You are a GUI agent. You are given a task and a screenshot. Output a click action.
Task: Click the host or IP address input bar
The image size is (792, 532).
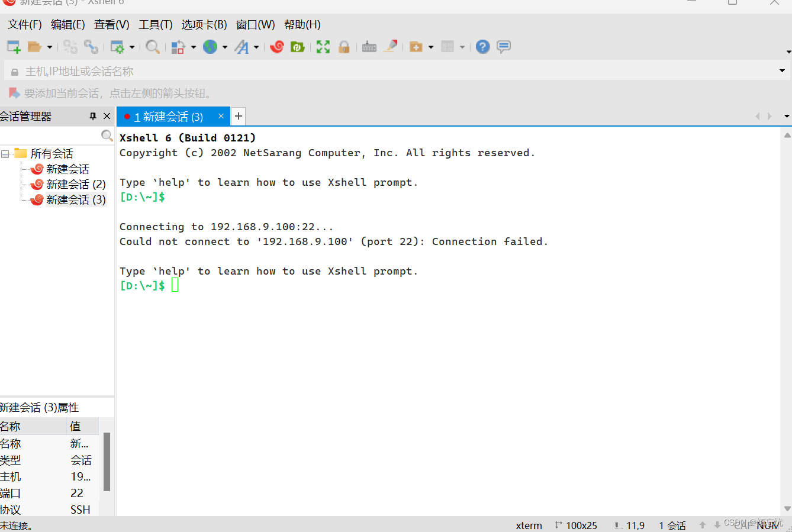coord(391,71)
